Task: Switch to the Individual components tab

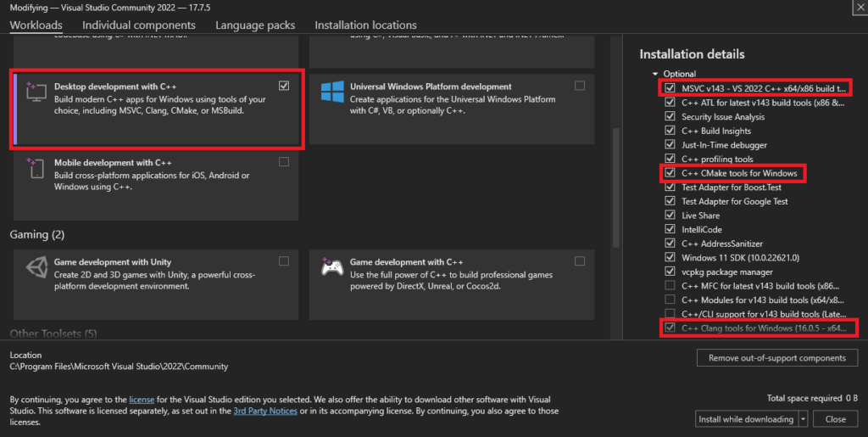Action: point(139,25)
